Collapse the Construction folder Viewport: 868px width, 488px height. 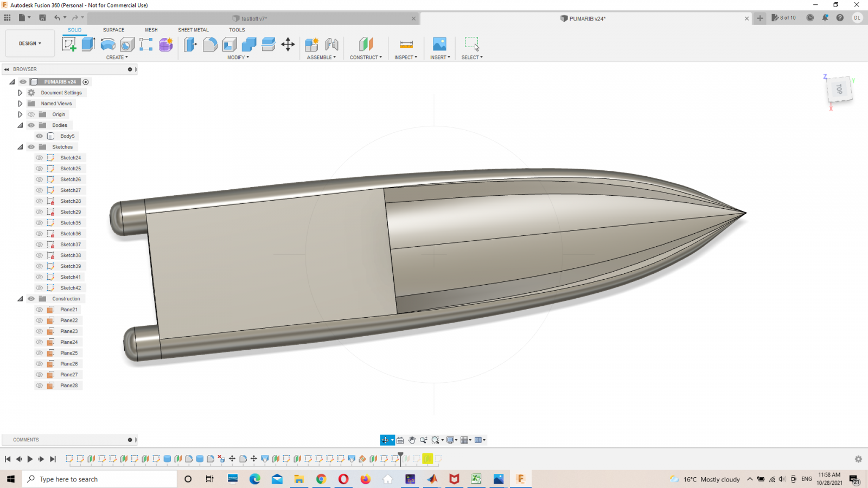point(20,299)
